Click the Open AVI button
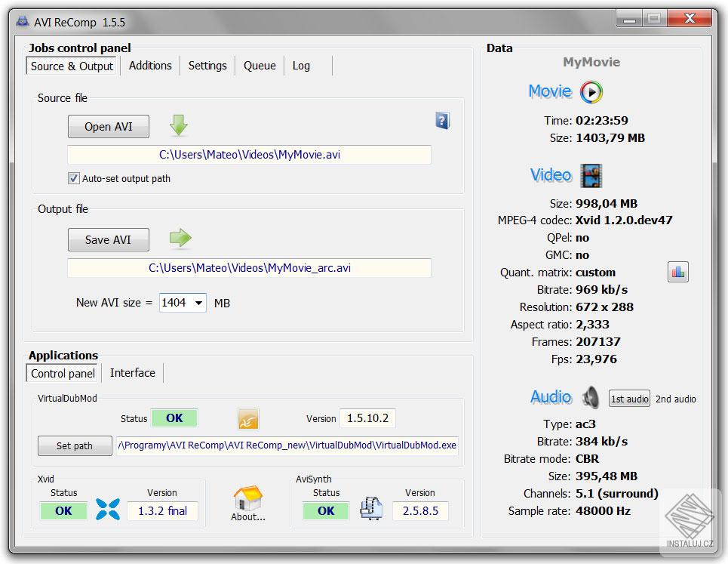Viewport: 728px width, 564px height. tap(108, 126)
